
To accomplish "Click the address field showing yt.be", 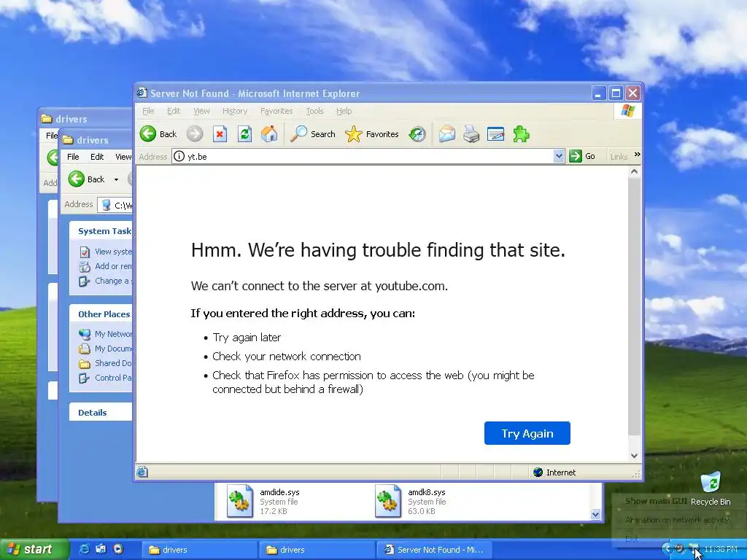I will (368, 156).
